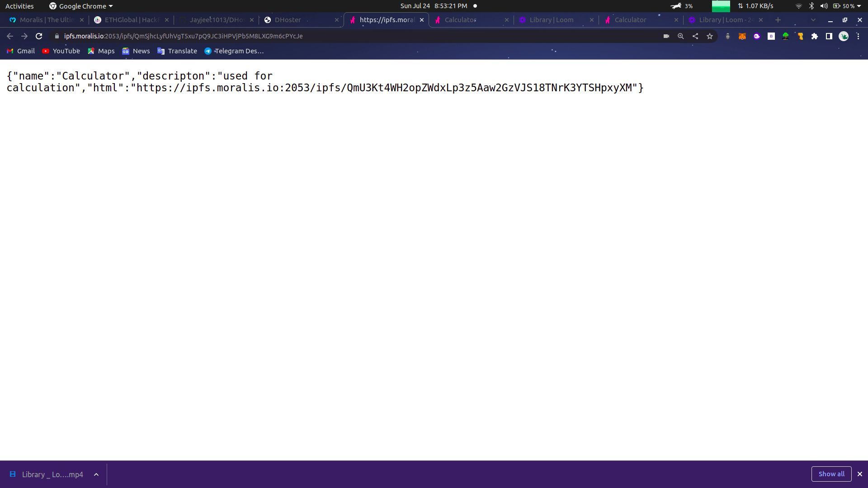Close the first Calculator tab
The width and height of the screenshot is (868, 488).
[507, 20]
